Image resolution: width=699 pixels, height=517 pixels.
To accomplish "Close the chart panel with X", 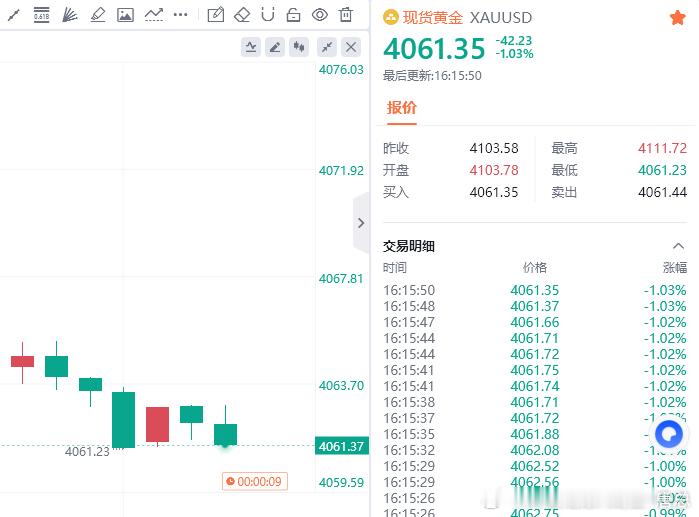I will [351, 47].
